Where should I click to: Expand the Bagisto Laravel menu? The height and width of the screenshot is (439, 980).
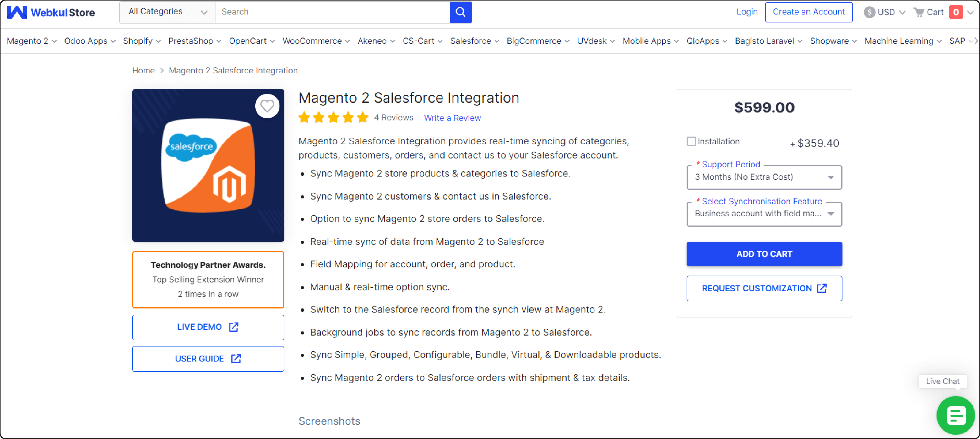pyautogui.click(x=768, y=41)
